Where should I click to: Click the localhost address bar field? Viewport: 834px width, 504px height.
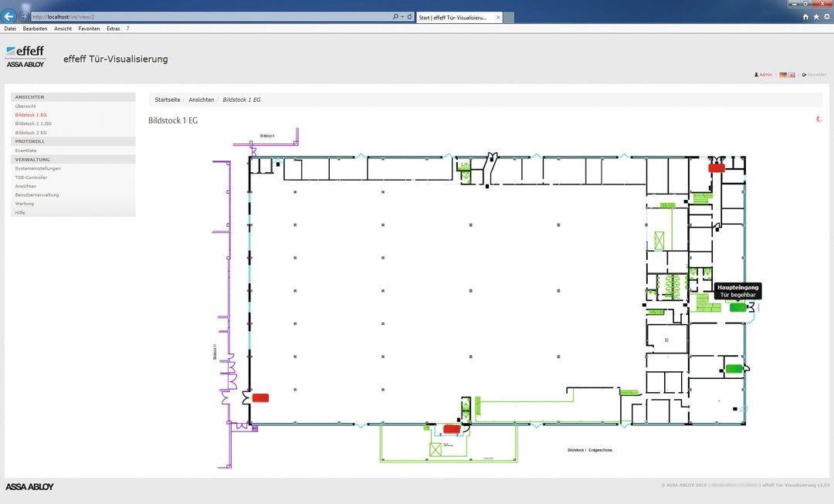click(x=211, y=17)
